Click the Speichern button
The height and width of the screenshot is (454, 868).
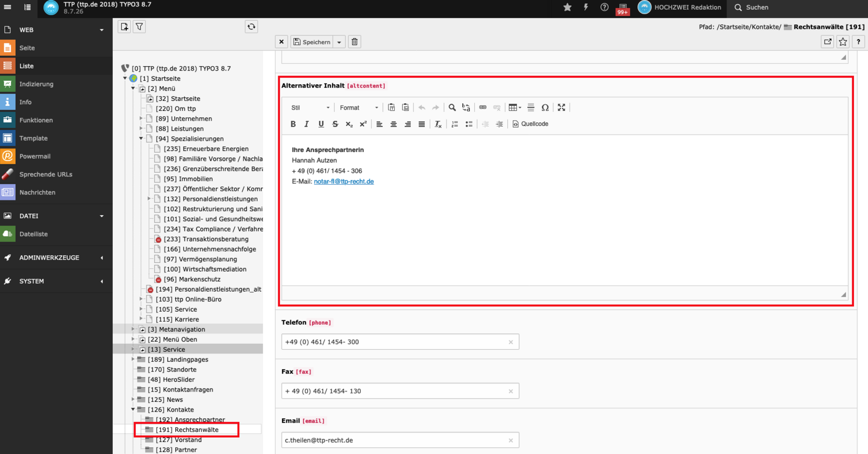coord(312,42)
